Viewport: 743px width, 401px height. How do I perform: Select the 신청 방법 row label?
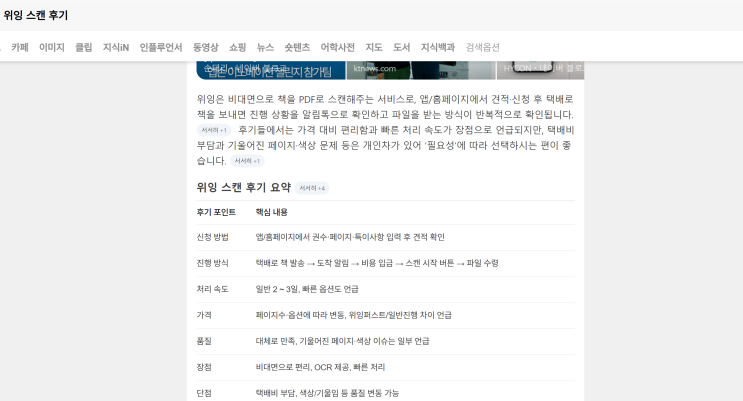click(213, 237)
